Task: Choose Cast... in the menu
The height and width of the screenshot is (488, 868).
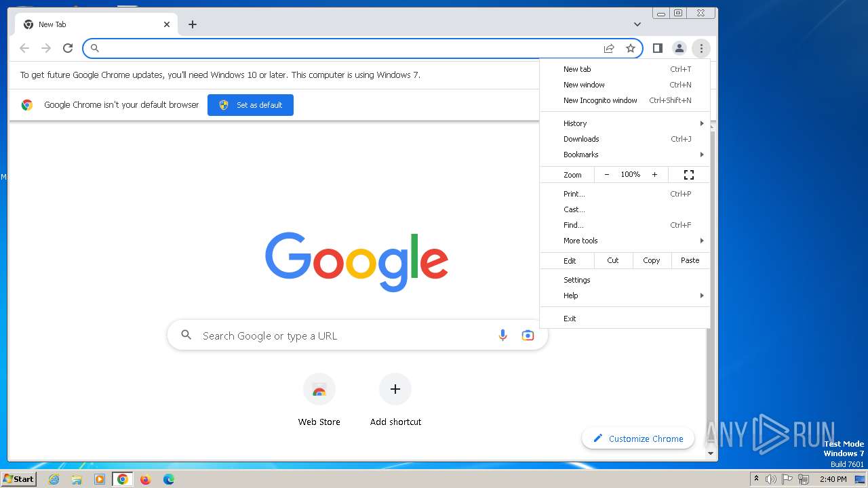Action: 625,209
